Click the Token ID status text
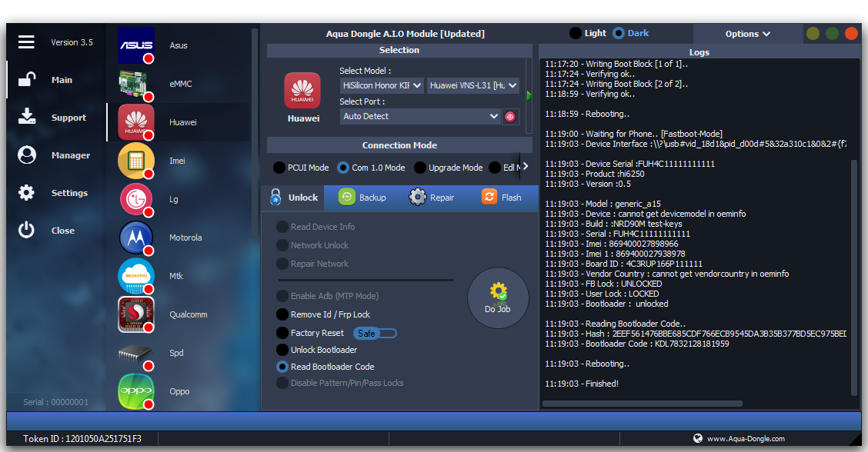The width and height of the screenshot is (868, 452). pyautogui.click(x=82, y=439)
